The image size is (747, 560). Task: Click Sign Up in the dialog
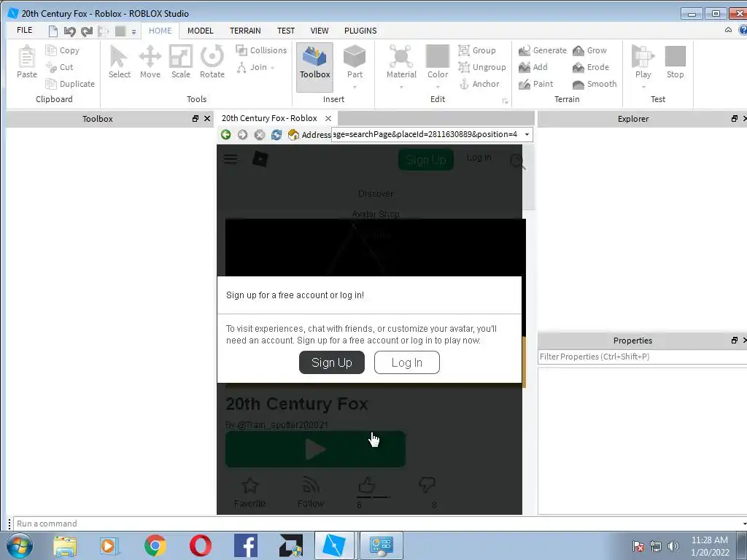tap(332, 362)
